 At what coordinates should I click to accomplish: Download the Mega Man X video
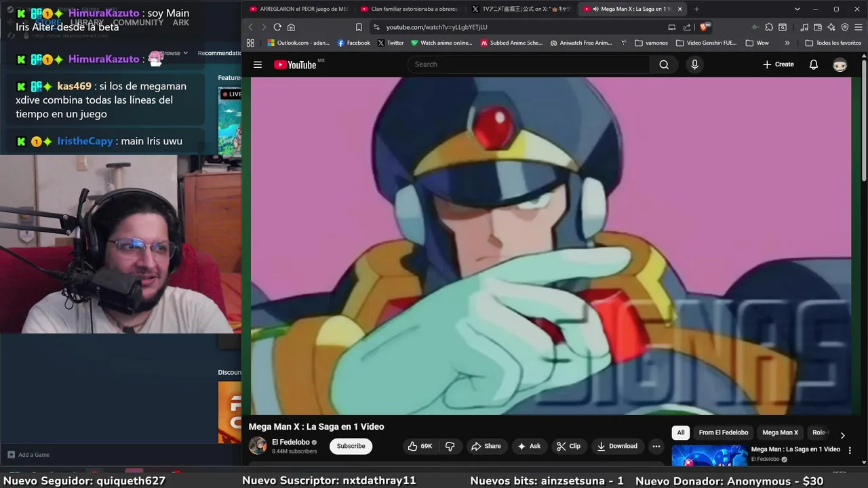pos(617,446)
